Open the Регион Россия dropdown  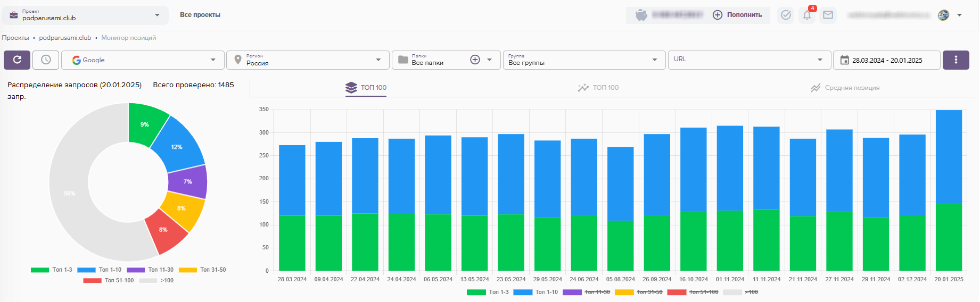308,60
